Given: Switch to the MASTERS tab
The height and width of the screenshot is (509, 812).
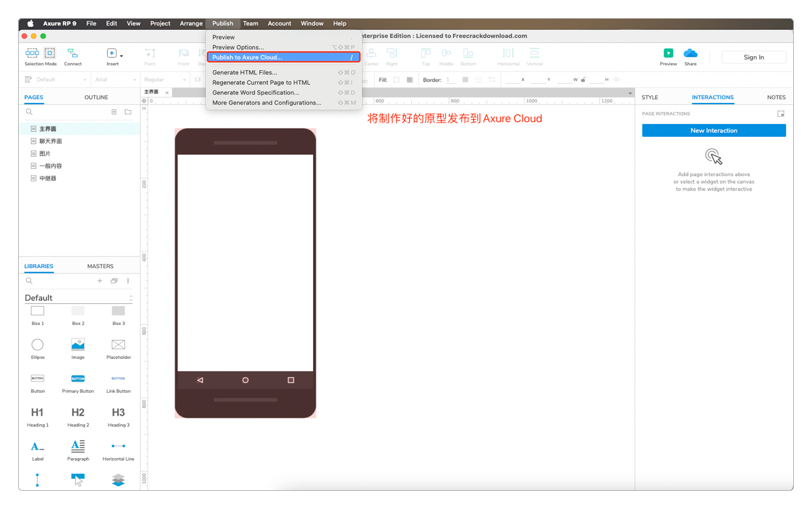Looking at the screenshot, I should click(100, 266).
